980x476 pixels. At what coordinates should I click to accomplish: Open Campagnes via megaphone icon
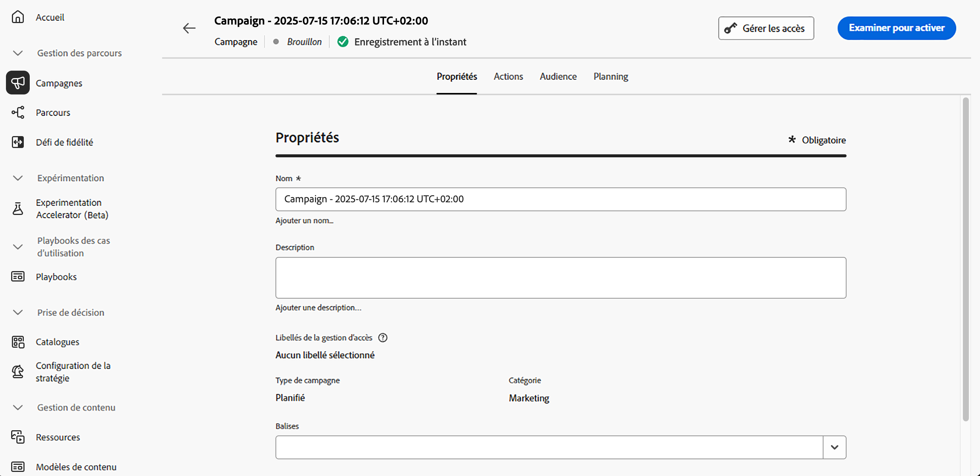point(17,83)
